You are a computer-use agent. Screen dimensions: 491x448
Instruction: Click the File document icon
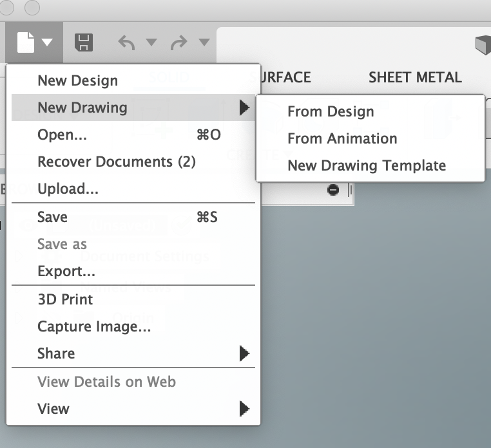point(26,42)
